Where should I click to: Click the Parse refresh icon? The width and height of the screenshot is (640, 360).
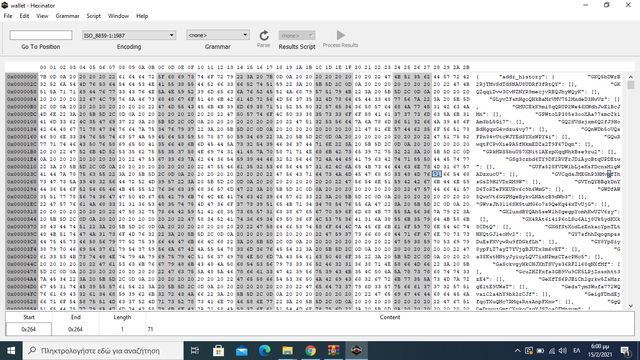click(264, 36)
